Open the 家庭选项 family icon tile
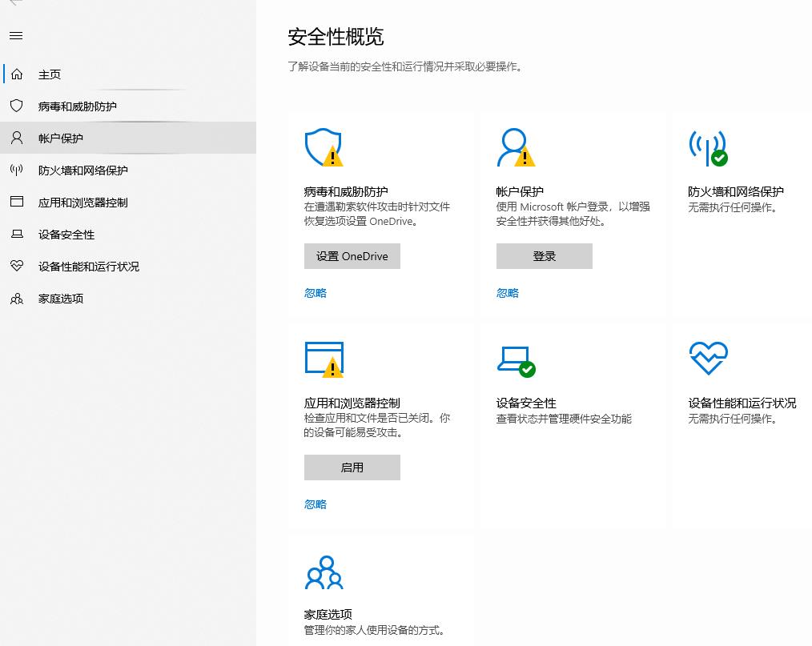The image size is (812, 646). [x=324, y=572]
